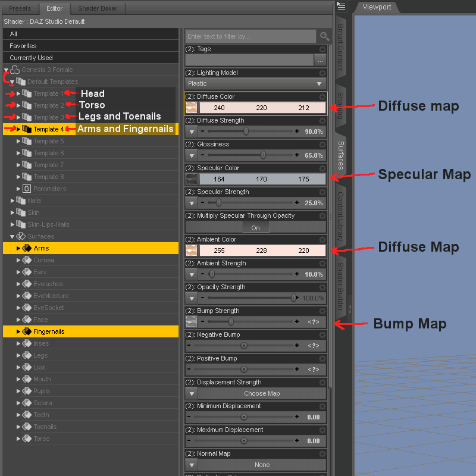Expand the Skin-Lips-Nails group
476x476 pixels.
[12, 224]
